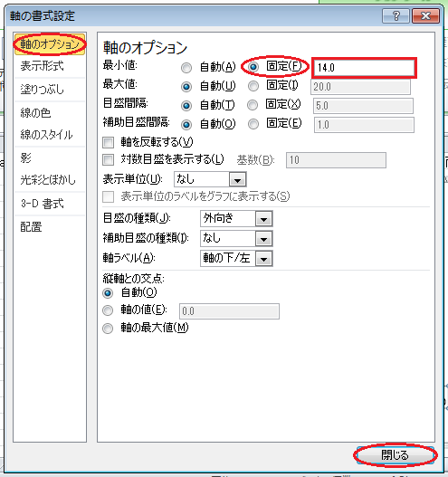Toggle 表示単位のラベルをグラフに表示する checkbox
Image resolution: width=448 pixels, height=477 pixels.
[x=109, y=196]
